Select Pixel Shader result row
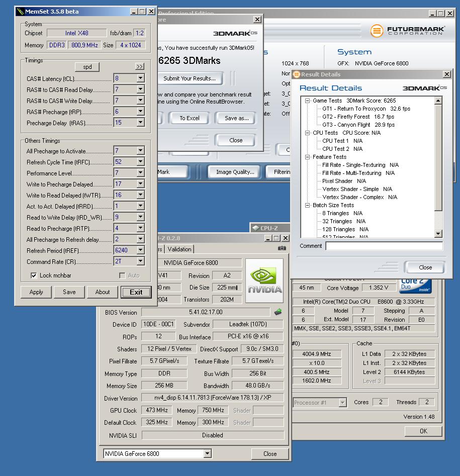Image resolution: width=460 pixels, height=476 pixels. (344, 181)
